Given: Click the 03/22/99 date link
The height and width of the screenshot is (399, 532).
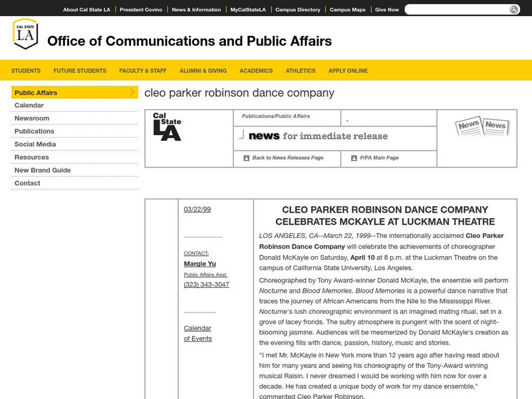Looking at the screenshot, I should (x=197, y=209).
